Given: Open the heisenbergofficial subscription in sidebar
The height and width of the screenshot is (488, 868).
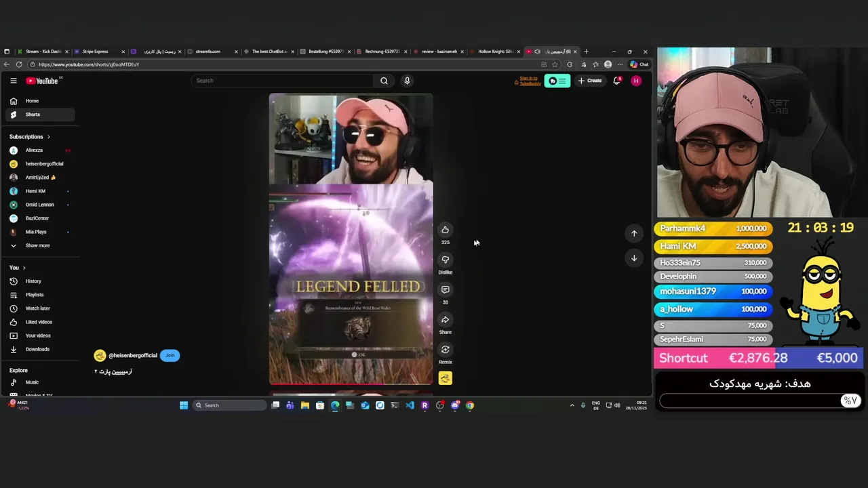Looking at the screenshot, I should coord(39,164).
